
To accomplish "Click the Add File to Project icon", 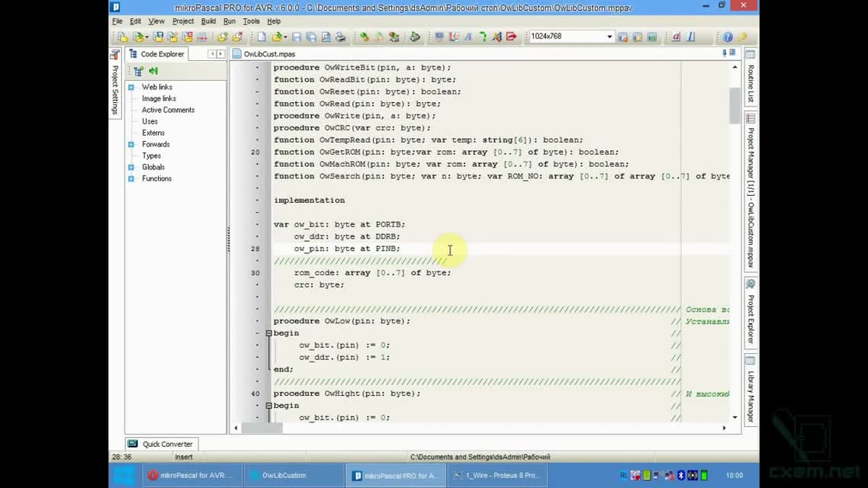I will (222, 37).
